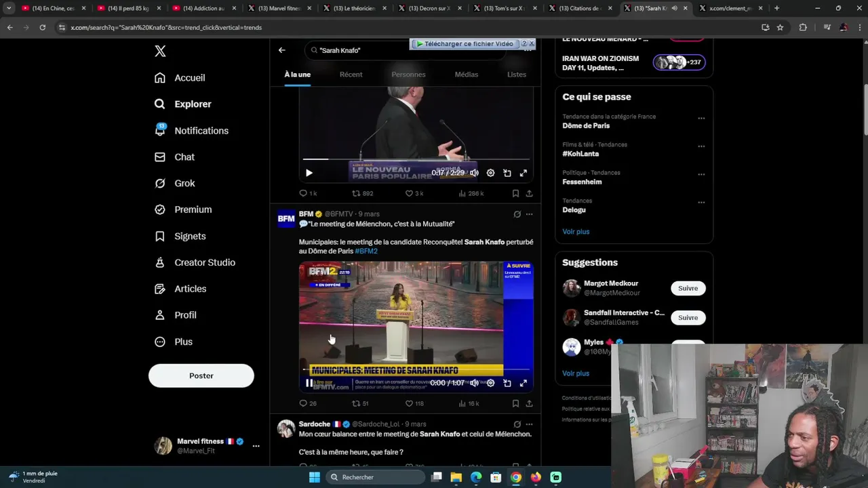Screen dimensions: 868x488
Task: Open account options next to Marvel fitness
Action: 256,446
